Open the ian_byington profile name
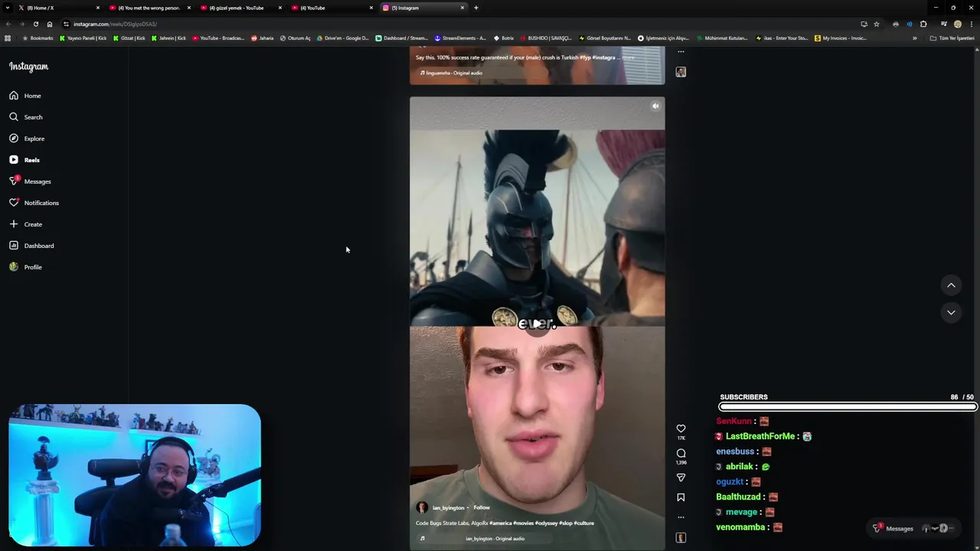Image resolution: width=980 pixels, height=551 pixels. 449,507
